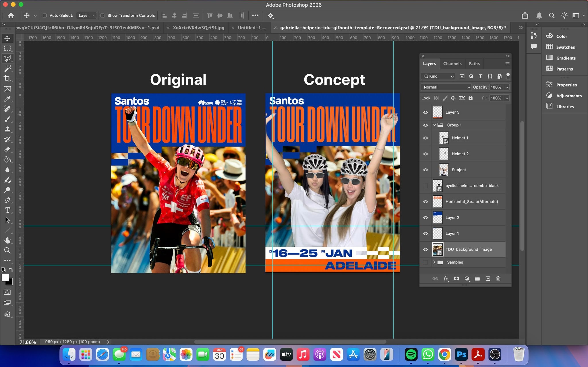This screenshot has width=588, height=367.
Task: Select the Horizontal Type tool
Action: click(x=7, y=210)
